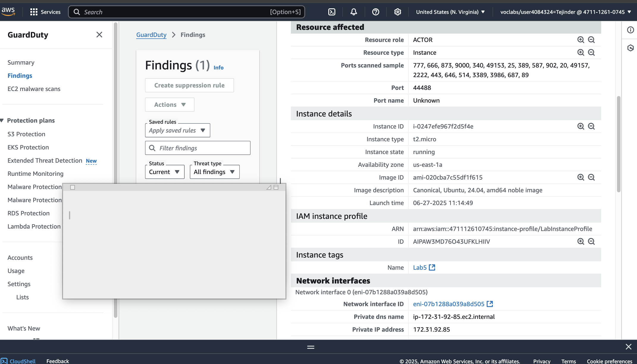Open the Apply saved rules dropdown
Image resolution: width=637 pixels, height=364 pixels.
click(177, 131)
